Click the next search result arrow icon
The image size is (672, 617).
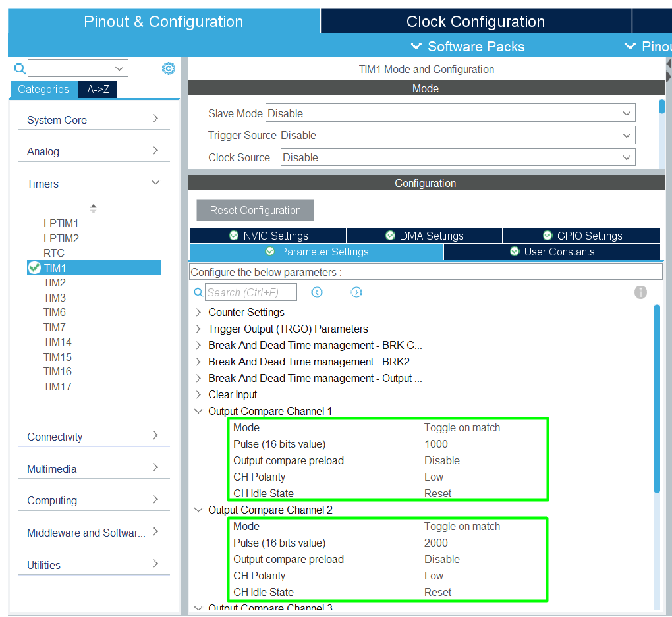click(356, 292)
